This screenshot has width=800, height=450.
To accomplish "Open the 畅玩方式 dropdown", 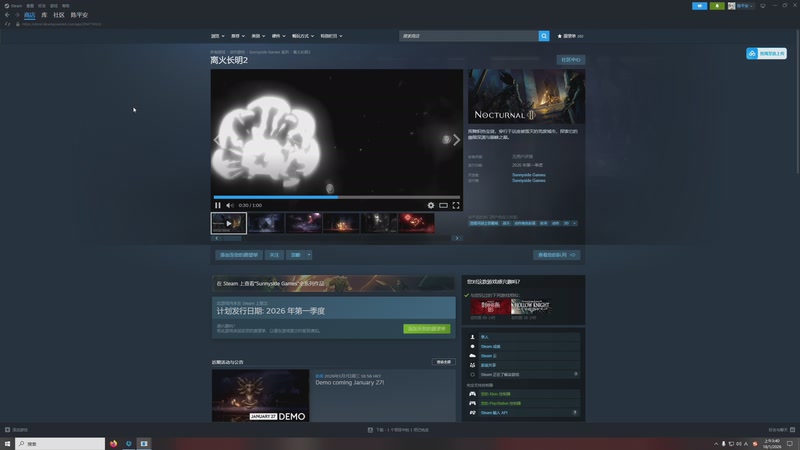I will tap(303, 36).
